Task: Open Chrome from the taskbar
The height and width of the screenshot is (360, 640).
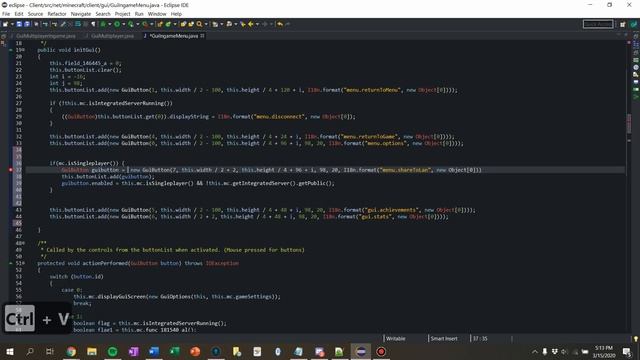Action: 71,351
